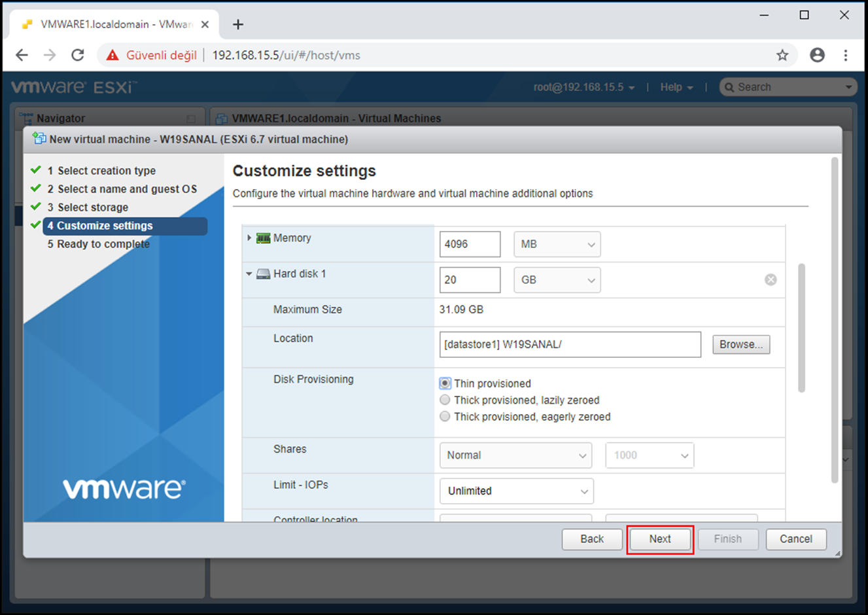Viewport: 868px width, 615px height.
Task: Close the VMWARE1.localdomain browser tab
Action: click(x=205, y=24)
